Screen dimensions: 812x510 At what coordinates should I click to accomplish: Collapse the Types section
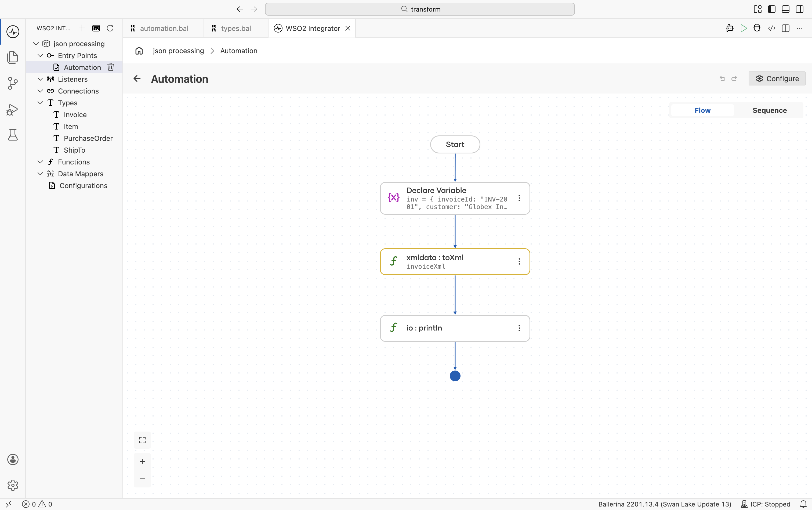point(41,103)
